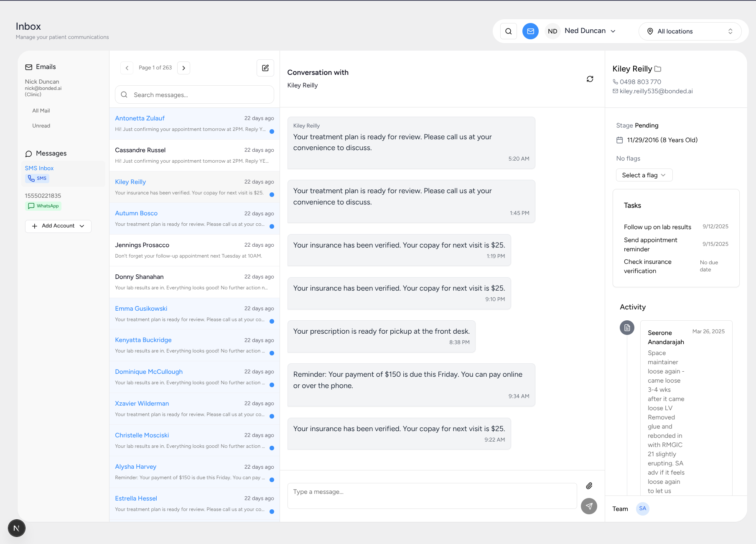Click the N logo in the bottom corner
Screen dimensions: 756x544
[17, 528]
